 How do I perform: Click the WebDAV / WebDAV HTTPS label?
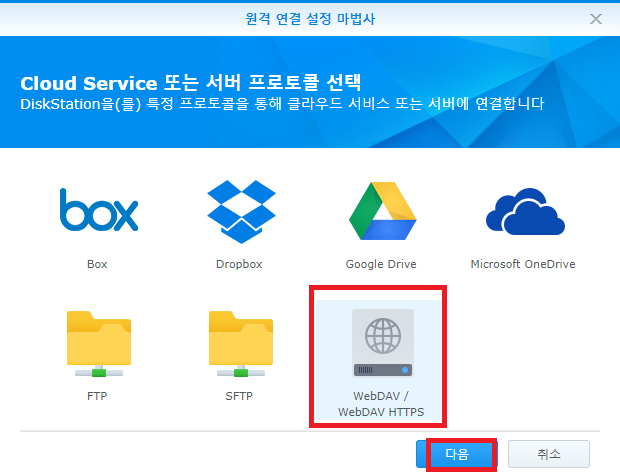point(381,404)
